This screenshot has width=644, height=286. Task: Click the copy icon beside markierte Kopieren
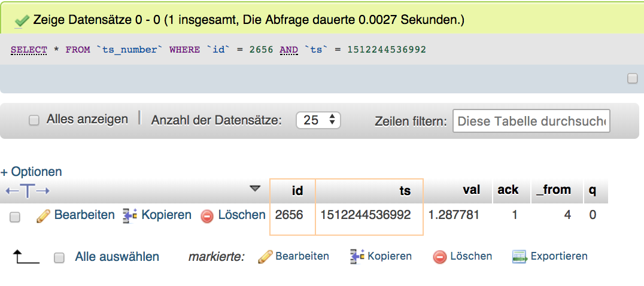(x=357, y=257)
